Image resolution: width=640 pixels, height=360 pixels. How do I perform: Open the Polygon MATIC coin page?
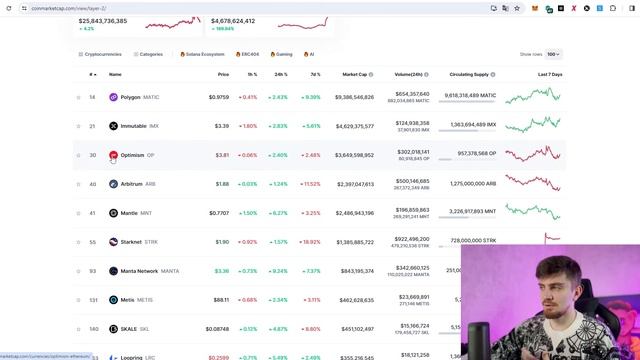pyautogui.click(x=140, y=97)
